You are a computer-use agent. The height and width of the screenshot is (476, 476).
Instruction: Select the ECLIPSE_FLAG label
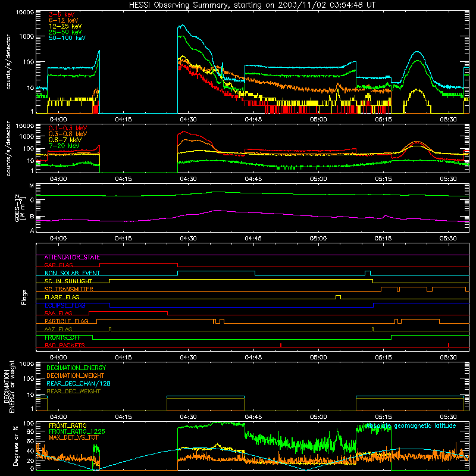(65, 305)
